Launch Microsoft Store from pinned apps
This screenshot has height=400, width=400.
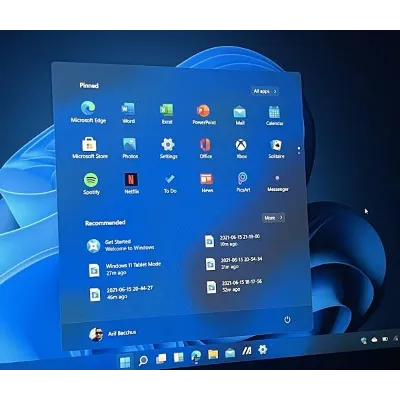point(90,148)
